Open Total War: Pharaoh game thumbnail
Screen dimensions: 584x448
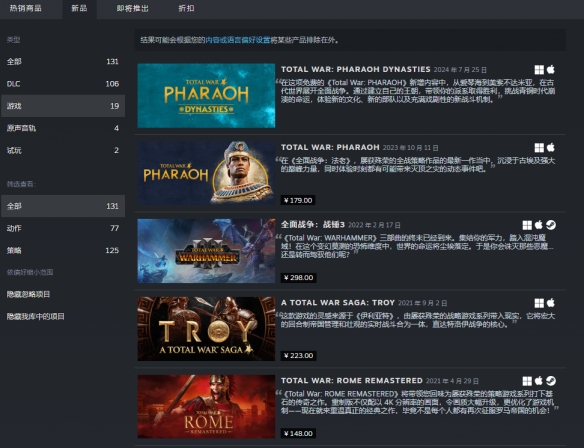coord(206,173)
